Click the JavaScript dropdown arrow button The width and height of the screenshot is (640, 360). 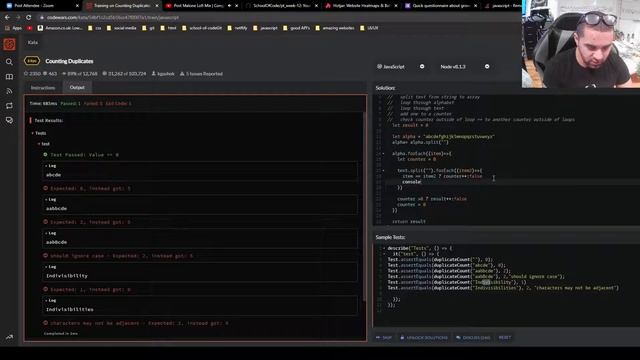click(x=422, y=67)
